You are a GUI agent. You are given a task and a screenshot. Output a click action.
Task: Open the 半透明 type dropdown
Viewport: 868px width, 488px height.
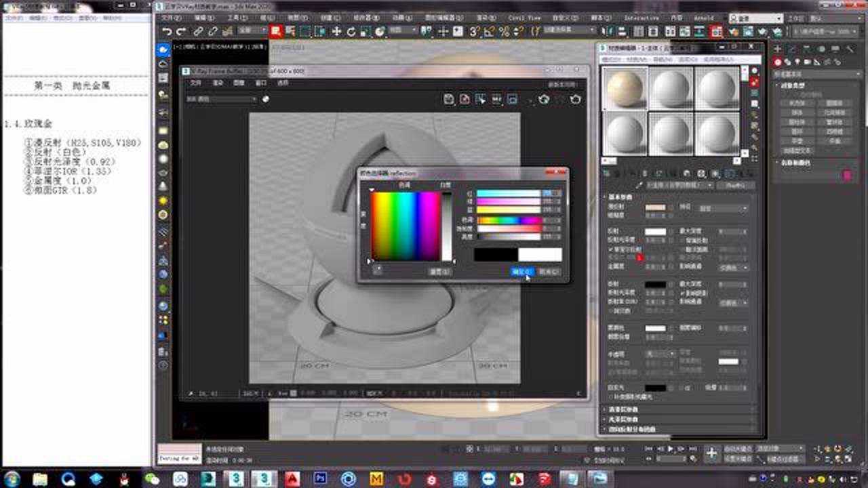coord(660,353)
